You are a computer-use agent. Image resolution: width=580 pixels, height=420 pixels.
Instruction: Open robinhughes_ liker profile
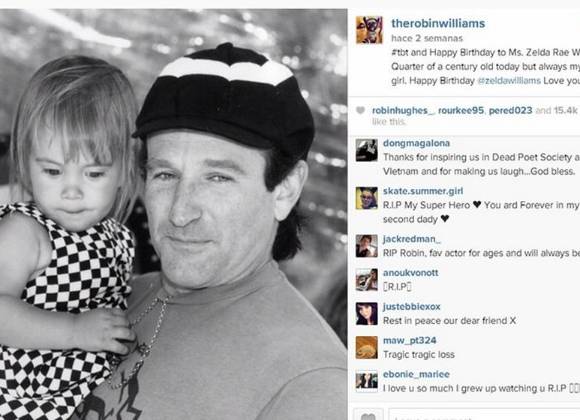pyautogui.click(x=403, y=110)
